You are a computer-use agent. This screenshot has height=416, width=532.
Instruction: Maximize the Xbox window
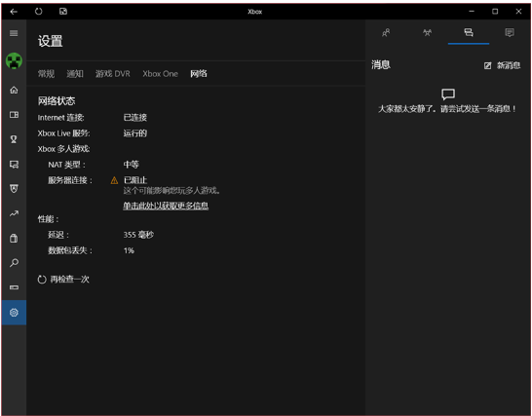495,12
